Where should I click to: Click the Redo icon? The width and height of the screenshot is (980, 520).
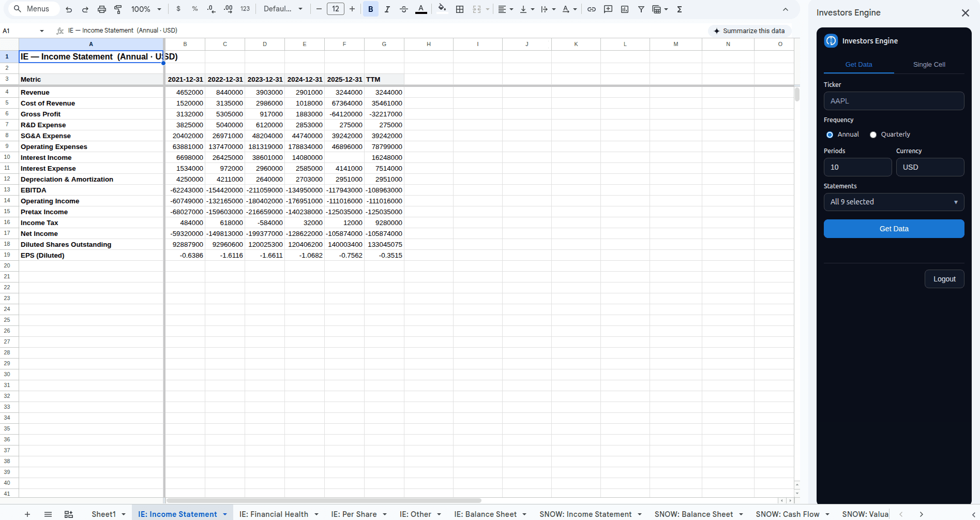(x=85, y=9)
